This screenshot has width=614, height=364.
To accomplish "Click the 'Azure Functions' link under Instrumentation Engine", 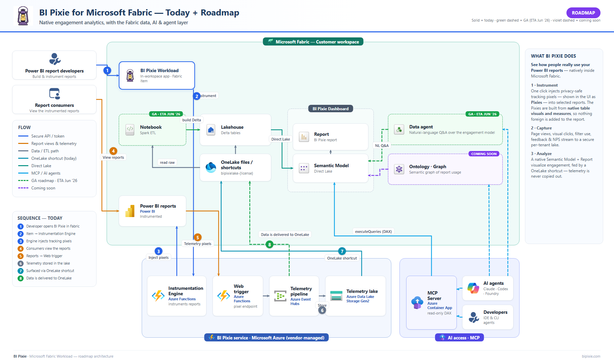I will point(182,299).
